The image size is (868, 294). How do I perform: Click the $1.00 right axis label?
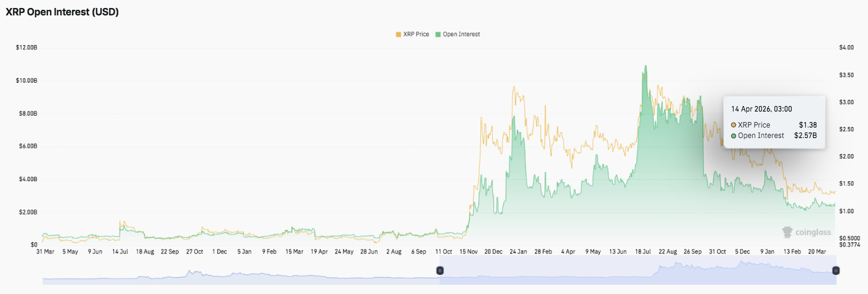tap(847, 211)
